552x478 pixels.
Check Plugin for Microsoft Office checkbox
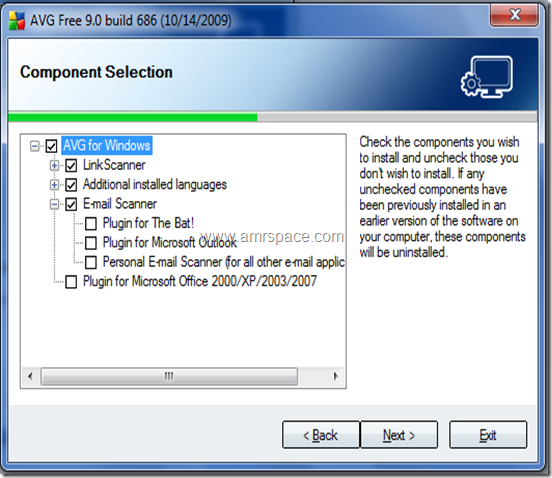point(71,282)
